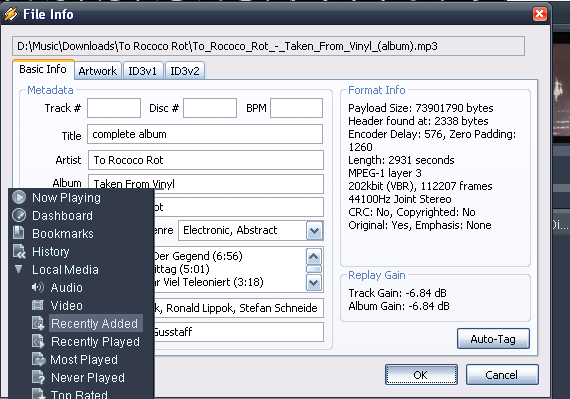This screenshot has width=570, height=399.
Task: Click the Artist field 'To Rococo Rot'
Action: pyautogui.click(x=205, y=160)
